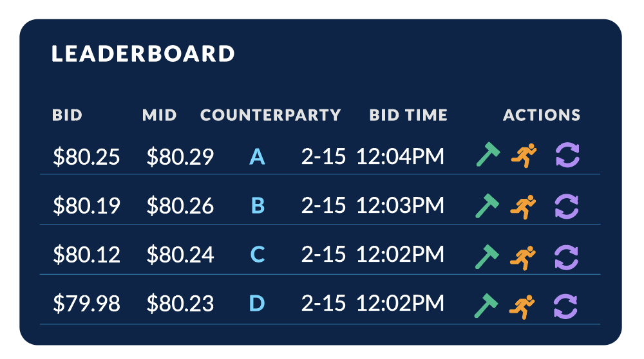Select the $80.12 bid amount

point(86,254)
